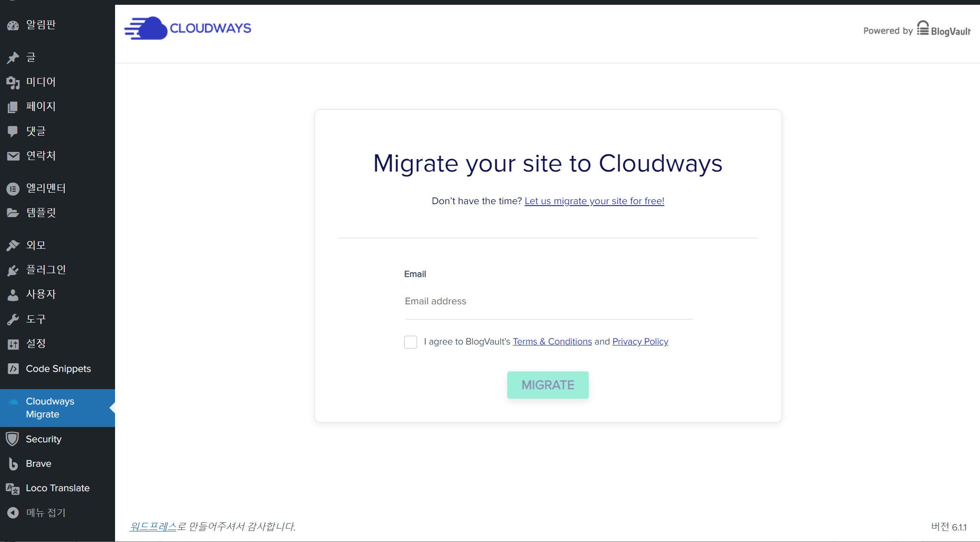Click the Comments speech bubble icon
Screen dimensions: 980x542
[x=13, y=131]
